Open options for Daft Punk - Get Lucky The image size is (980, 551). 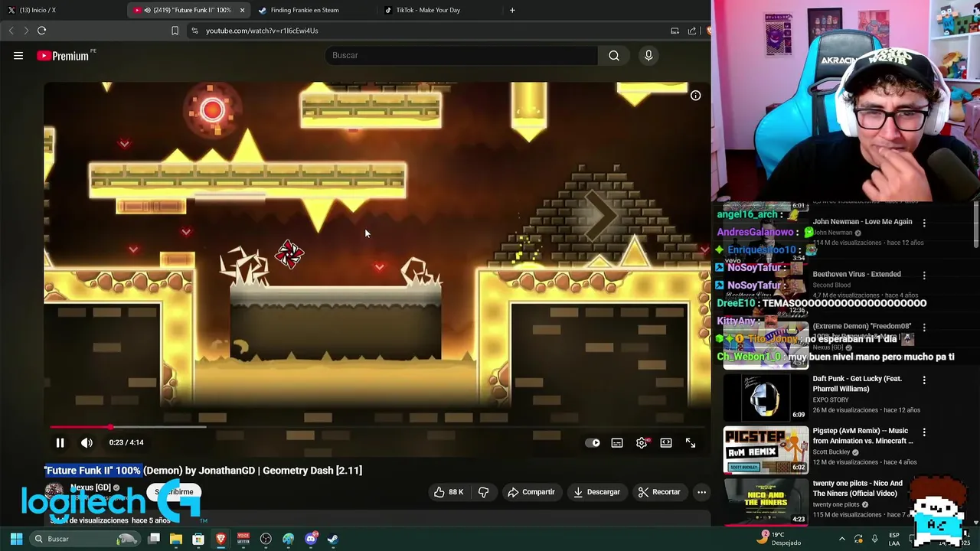[x=924, y=380]
